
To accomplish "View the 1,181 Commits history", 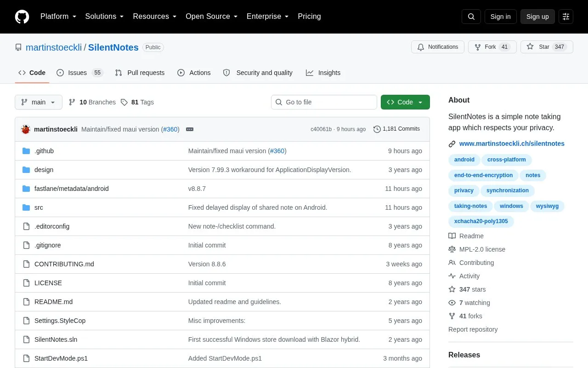I will coord(396,129).
